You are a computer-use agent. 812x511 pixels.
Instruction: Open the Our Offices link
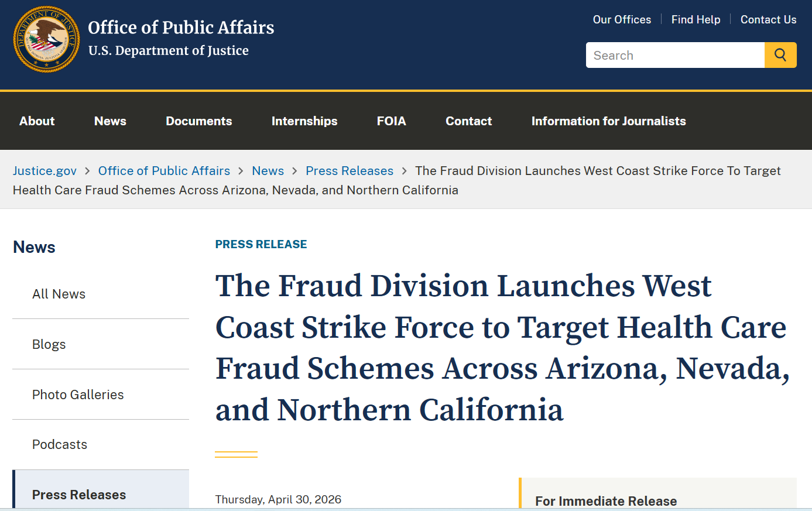(622, 19)
